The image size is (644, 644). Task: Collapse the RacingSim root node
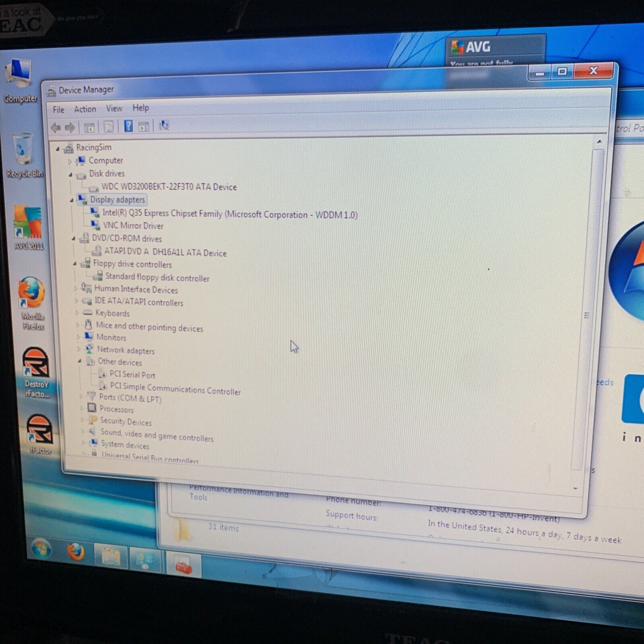click(x=57, y=149)
